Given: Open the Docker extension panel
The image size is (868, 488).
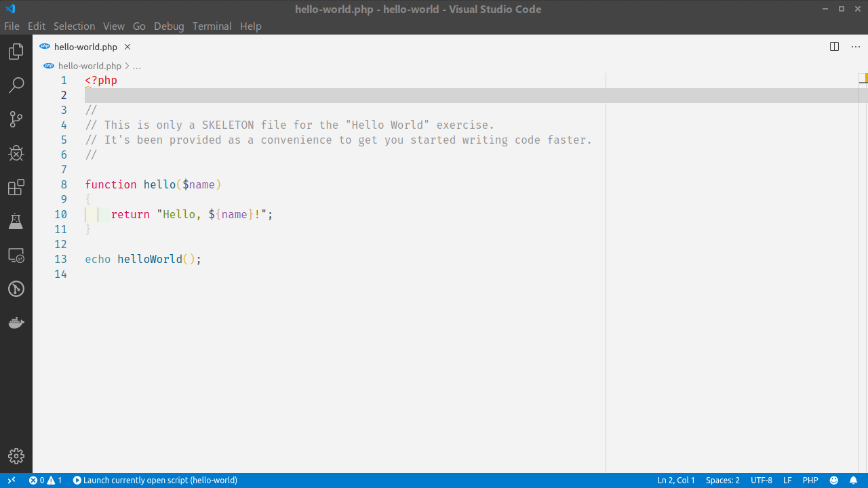Looking at the screenshot, I should [x=16, y=323].
